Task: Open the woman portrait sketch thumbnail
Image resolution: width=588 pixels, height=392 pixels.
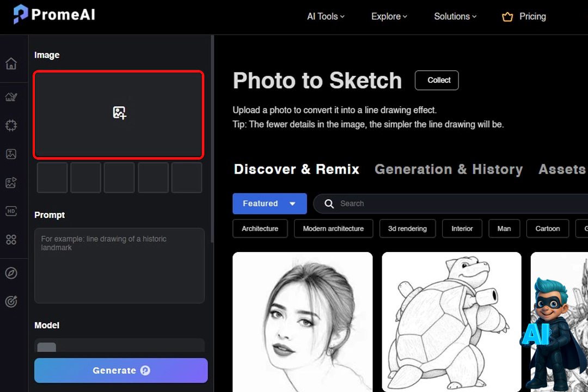Action: (x=303, y=321)
